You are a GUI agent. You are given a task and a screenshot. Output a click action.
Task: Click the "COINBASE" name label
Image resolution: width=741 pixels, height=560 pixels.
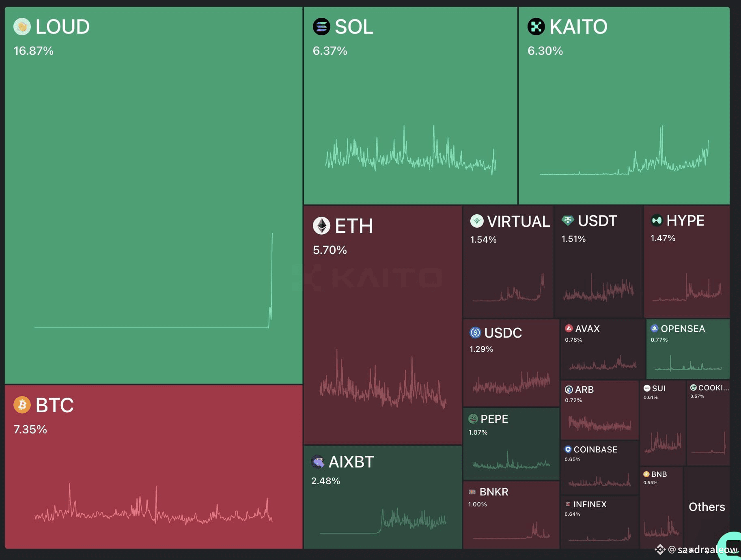(x=595, y=449)
